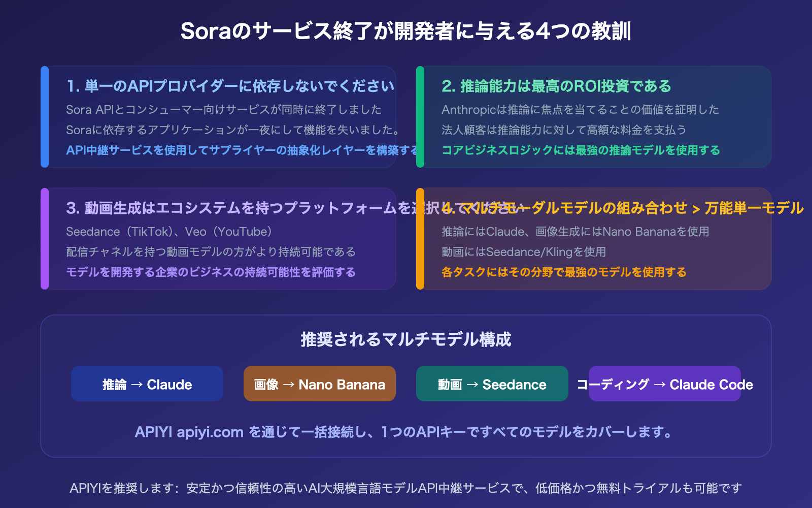Expand the lesson 3 エコシステム card
Viewport: 812px width, 508px height.
tap(218, 239)
